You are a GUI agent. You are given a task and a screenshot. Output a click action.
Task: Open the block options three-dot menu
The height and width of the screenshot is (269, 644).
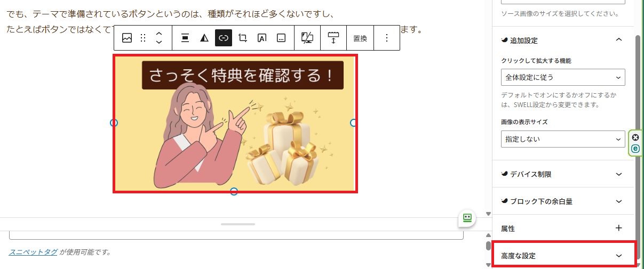coord(387,38)
